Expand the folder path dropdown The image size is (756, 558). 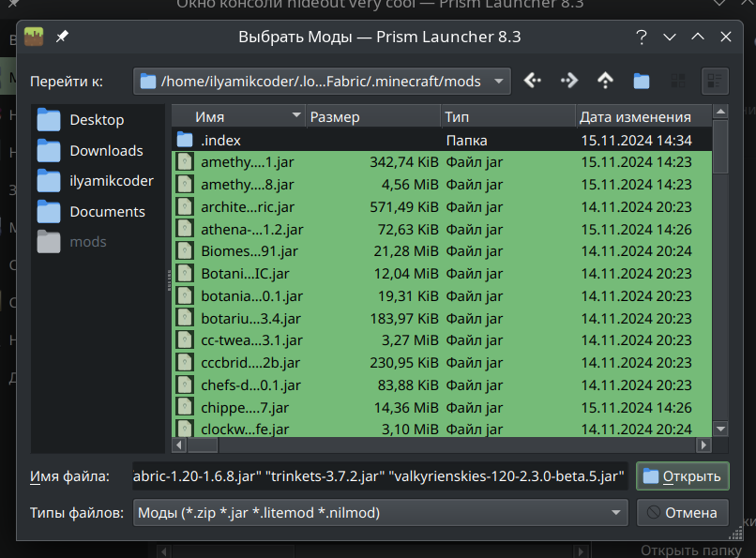pos(499,82)
